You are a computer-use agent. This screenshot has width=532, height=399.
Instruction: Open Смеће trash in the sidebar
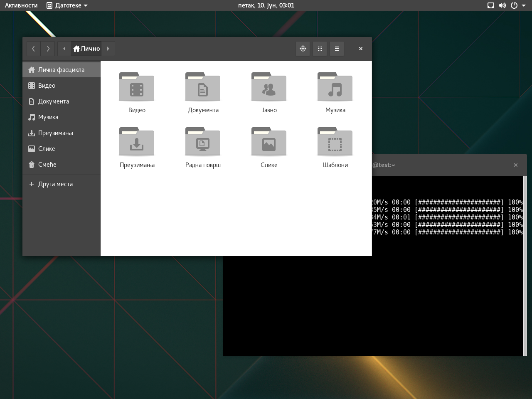click(x=62, y=165)
